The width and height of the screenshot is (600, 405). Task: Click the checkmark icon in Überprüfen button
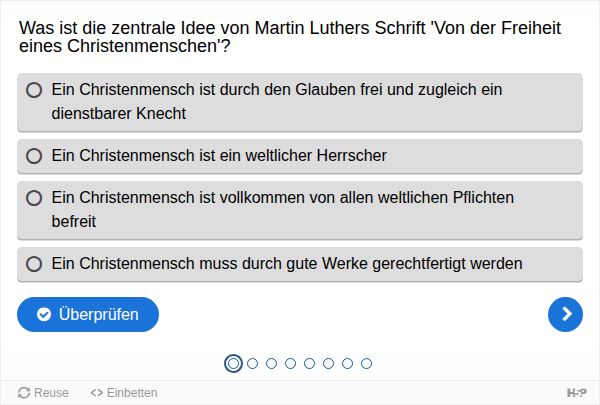(x=44, y=315)
